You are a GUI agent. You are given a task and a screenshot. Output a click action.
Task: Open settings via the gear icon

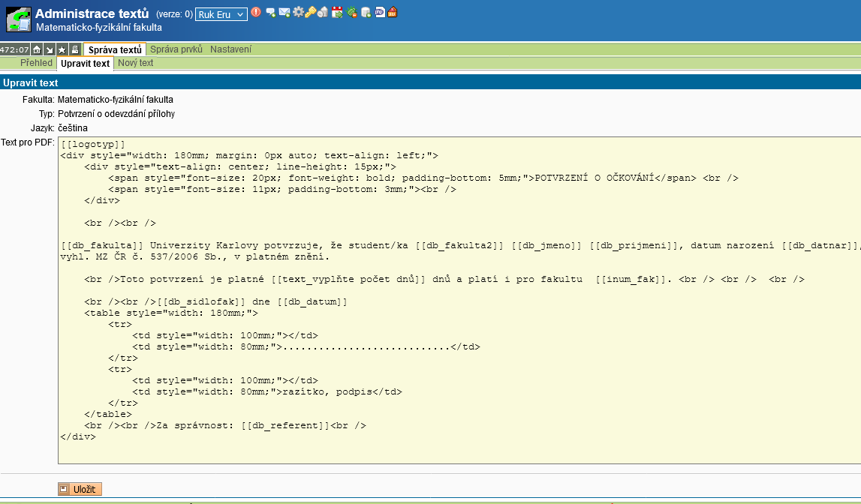coord(297,13)
